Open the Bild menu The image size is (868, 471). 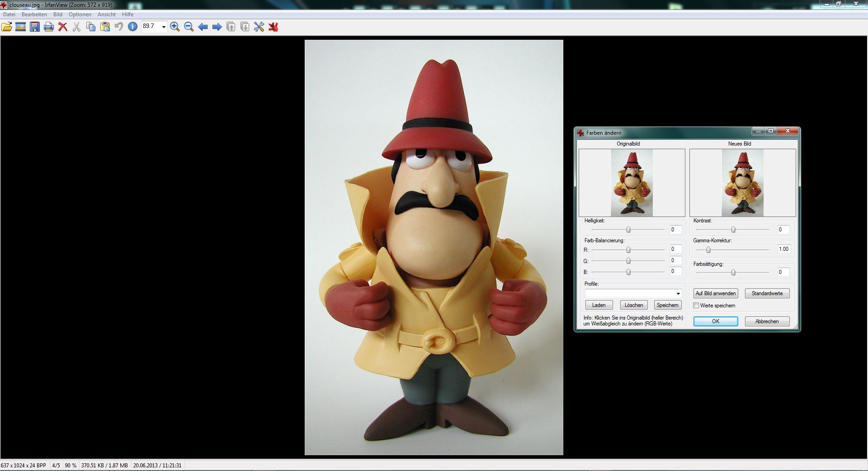pyautogui.click(x=58, y=14)
